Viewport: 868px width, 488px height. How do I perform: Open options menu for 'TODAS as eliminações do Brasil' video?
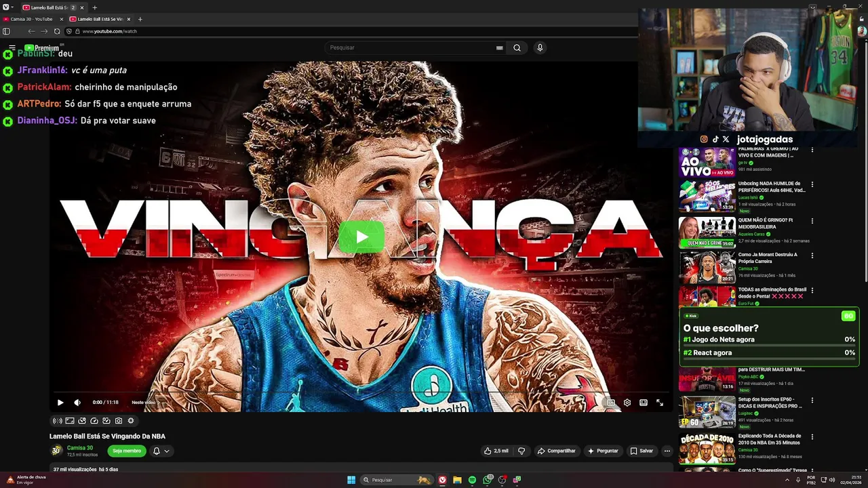(x=812, y=290)
